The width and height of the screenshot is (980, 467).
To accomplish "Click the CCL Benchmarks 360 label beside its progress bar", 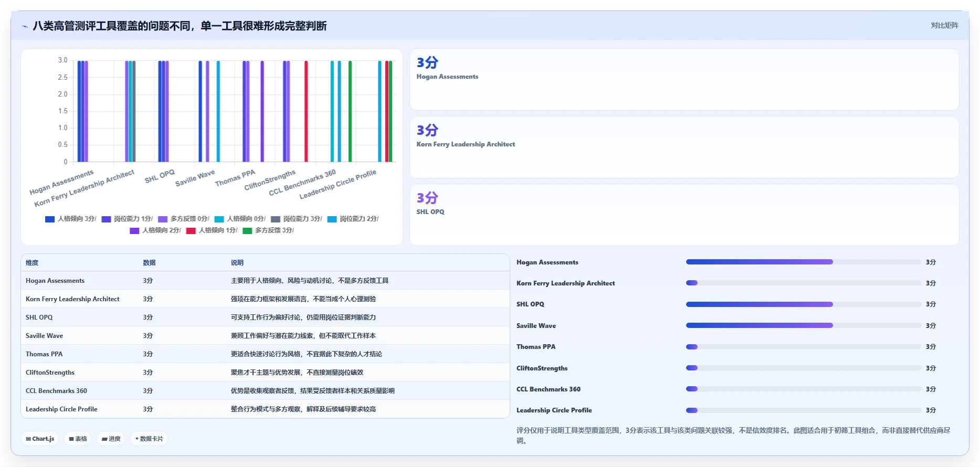I will click(549, 389).
